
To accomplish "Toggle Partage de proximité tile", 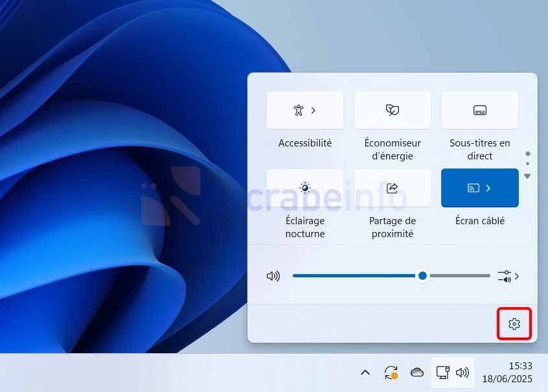I will (x=392, y=188).
